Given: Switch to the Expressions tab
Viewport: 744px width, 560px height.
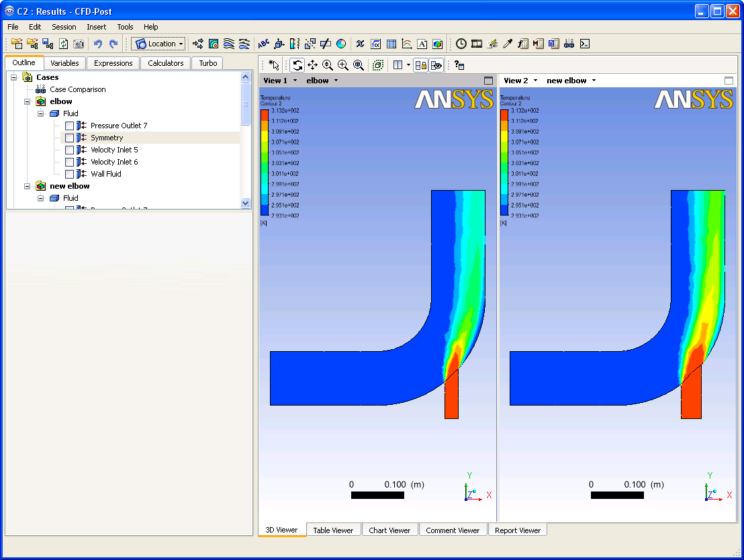Looking at the screenshot, I should pos(113,63).
